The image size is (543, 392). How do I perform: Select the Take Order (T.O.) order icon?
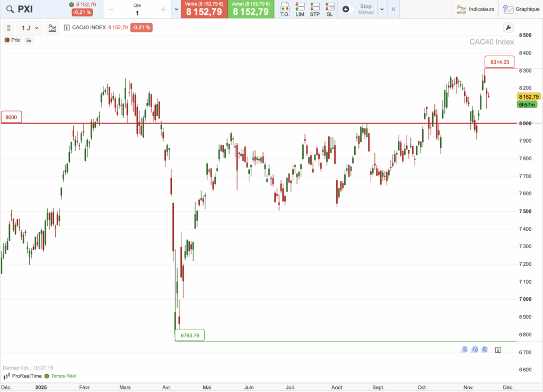(x=285, y=9)
